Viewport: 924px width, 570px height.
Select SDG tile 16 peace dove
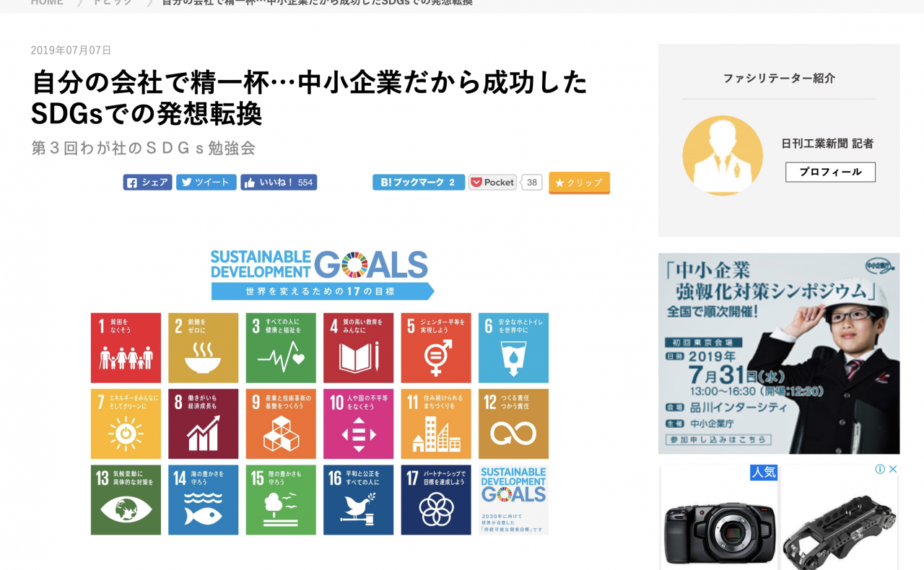[359, 500]
